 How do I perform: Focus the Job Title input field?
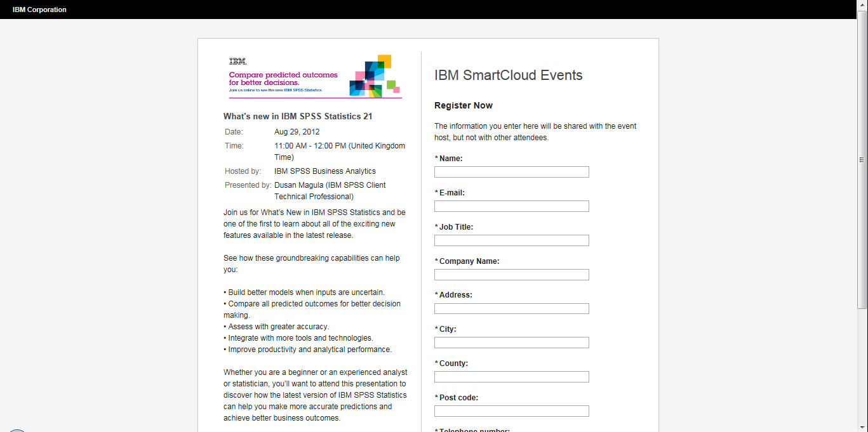(512, 240)
